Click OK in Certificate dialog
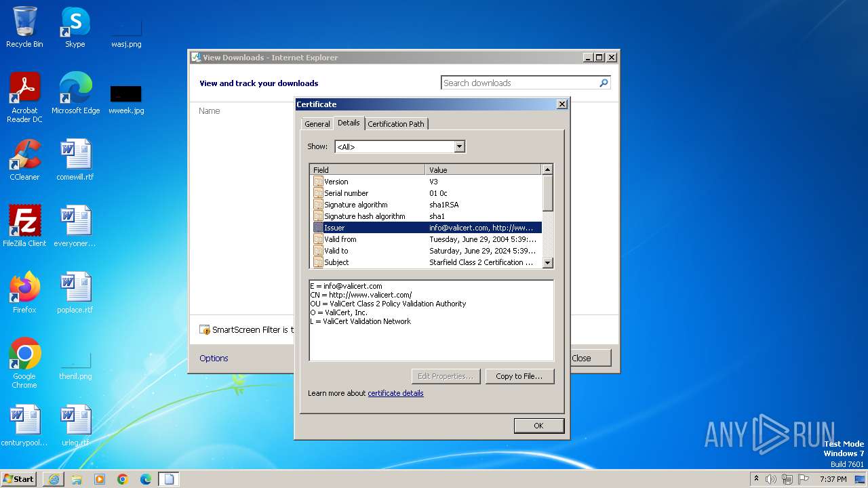This screenshot has height=488, width=868. pos(538,426)
